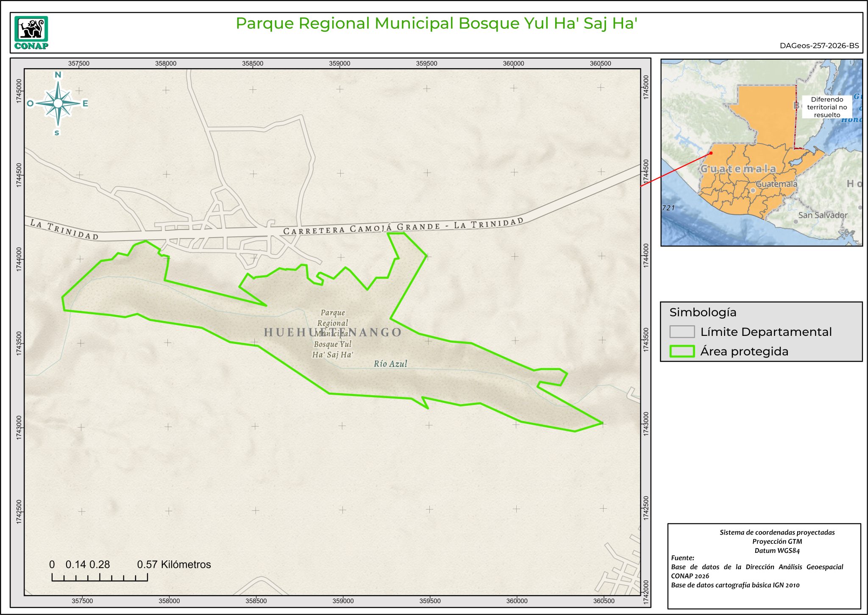Click the 0.57 Kilómetros scale text
The height and width of the screenshot is (615, 868).
[174, 564]
